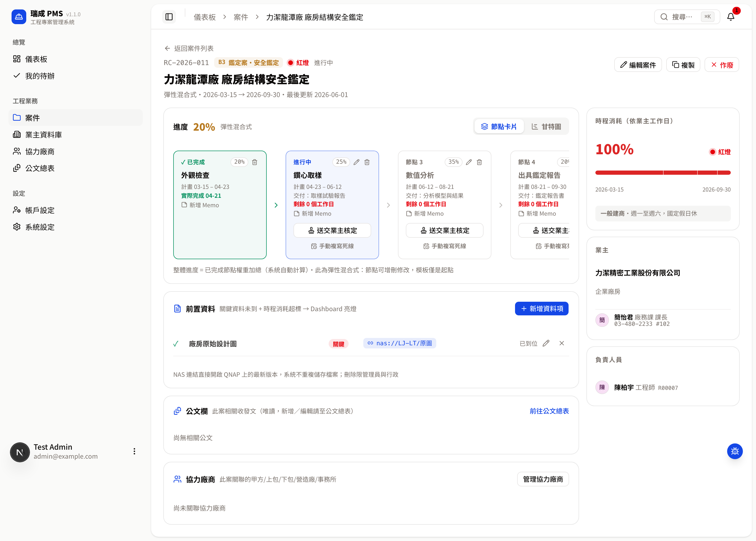Click the 管理協力廠商 button
The image size is (756, 541).
[x=543, y=479]
